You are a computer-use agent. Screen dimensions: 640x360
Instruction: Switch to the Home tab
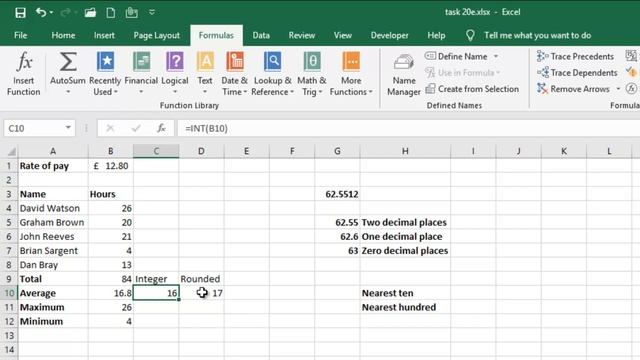point(63,36)
